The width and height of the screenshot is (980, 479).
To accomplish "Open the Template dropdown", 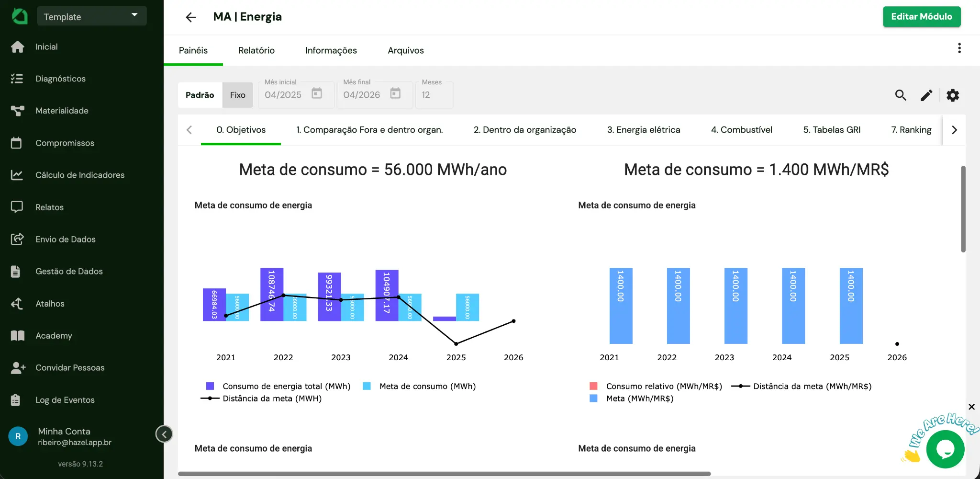I will pyautogui.click(x=92, y=16).
